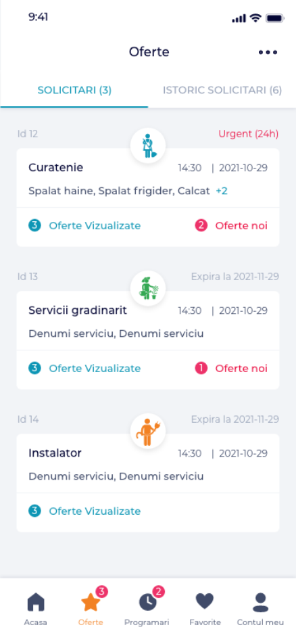Tap the cleaning person icon for Id 12
This screenshot has width=296, height=644.
pos(148,145)
